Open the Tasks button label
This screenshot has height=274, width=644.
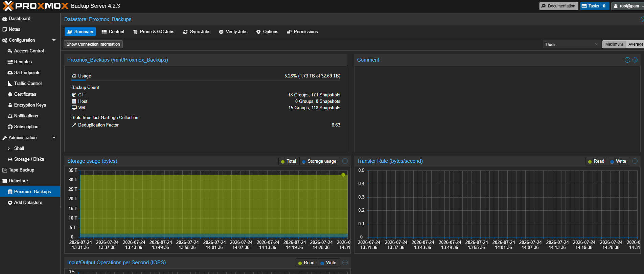click(594, 6)
